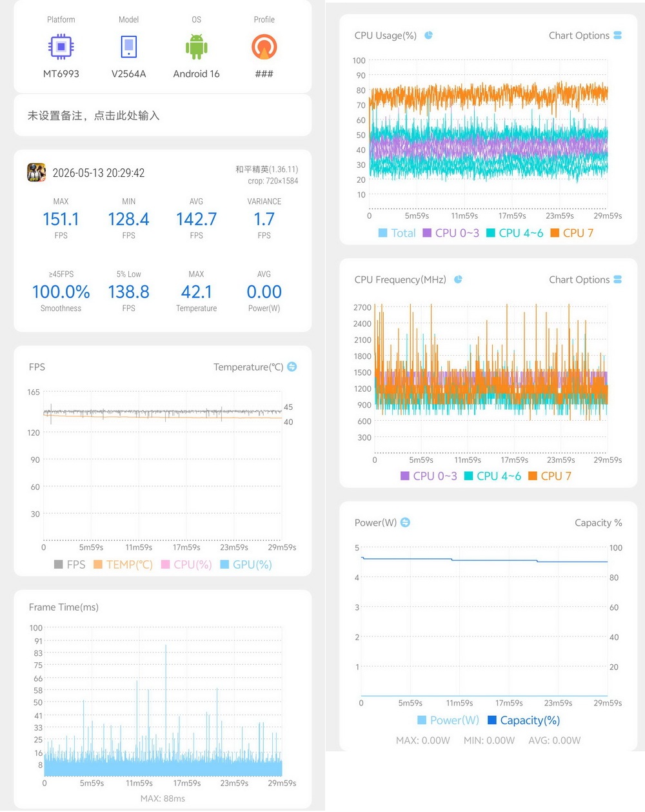Click the MAX: 0.00W power summary text
The image size is (645, 812).
tap(423, 740)
